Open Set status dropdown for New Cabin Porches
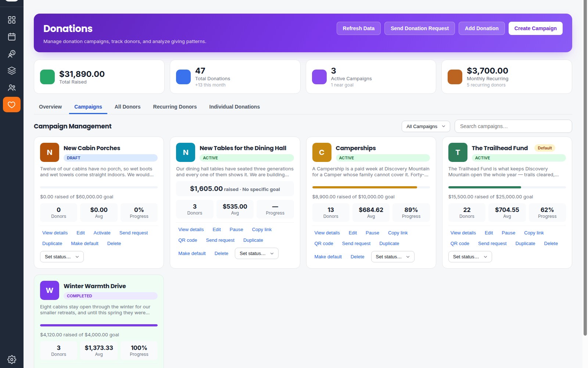This screenshot has height=368, width=588. click(62, 256)
